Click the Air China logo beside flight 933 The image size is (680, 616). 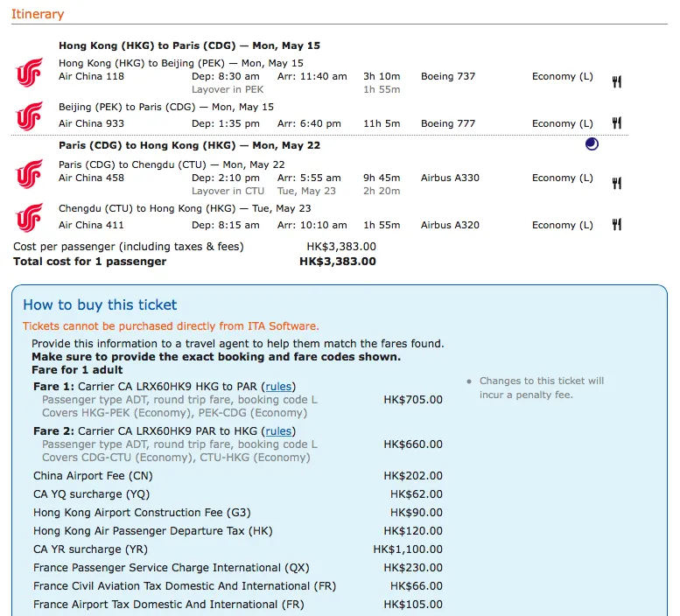click(x=30, y=116)
